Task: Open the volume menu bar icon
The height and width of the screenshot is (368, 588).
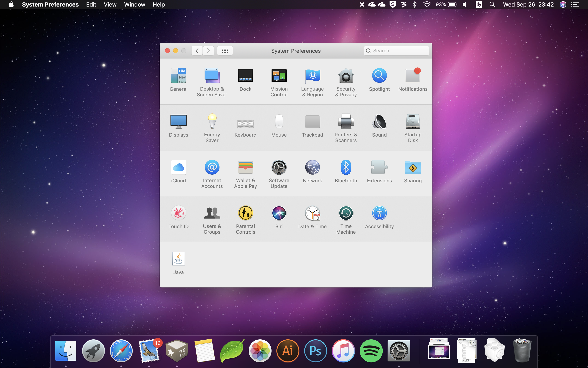Action: point(464,4)
